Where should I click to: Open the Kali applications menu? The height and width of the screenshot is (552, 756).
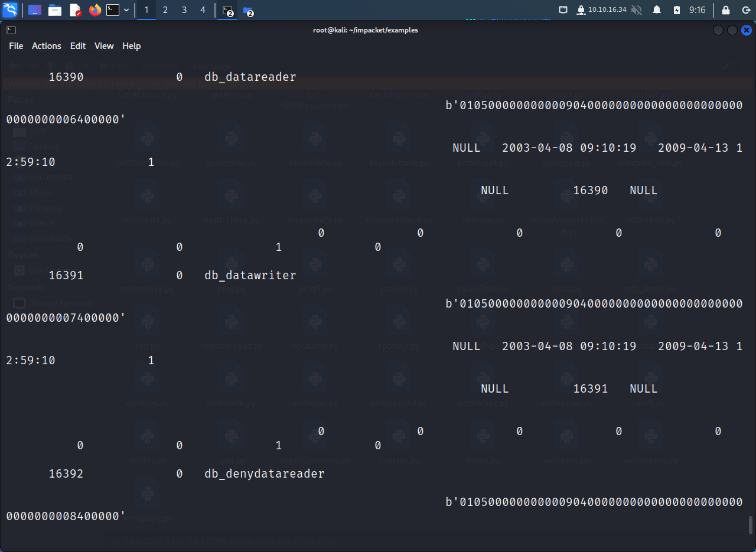pyautogui.click(x=10, y=10)
